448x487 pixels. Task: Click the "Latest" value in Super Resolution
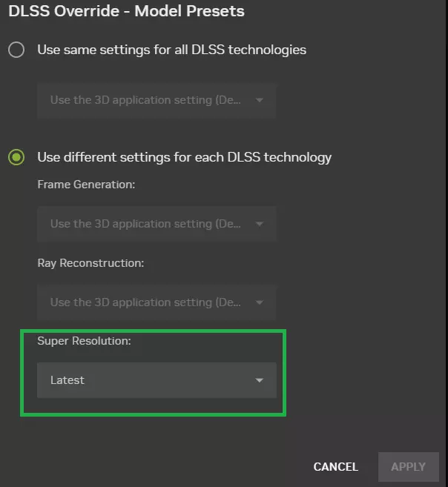pyautogui.click(x=67, y=380)
